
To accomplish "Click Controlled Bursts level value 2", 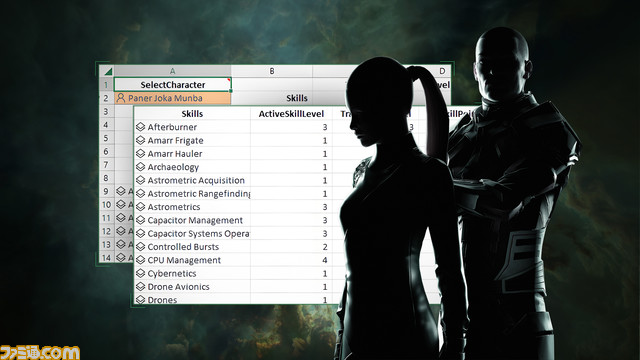I will (325, 247).
